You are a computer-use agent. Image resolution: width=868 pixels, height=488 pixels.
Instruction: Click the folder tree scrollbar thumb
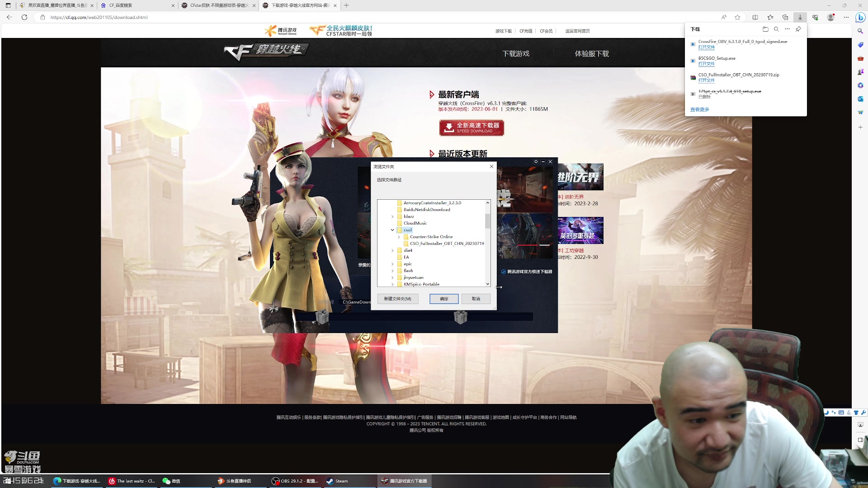coord(488,221)
